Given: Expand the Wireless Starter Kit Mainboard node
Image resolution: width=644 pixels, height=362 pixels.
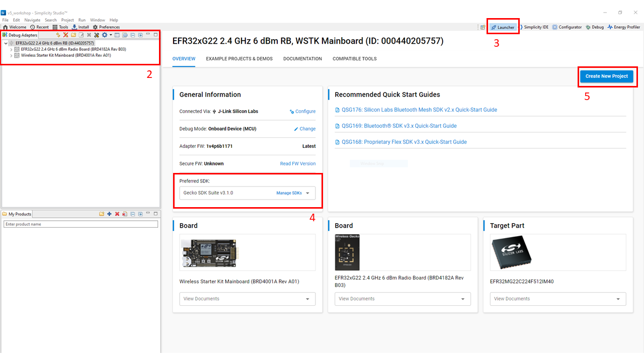Looking at the screenshot, I should pos(11,55).
